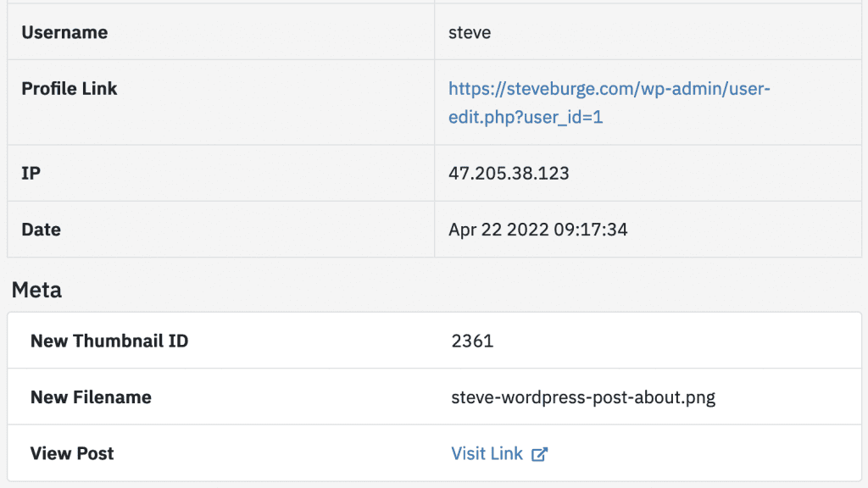Click the Date row label
The height and width of the screenshot is (488, 868).
42,229
